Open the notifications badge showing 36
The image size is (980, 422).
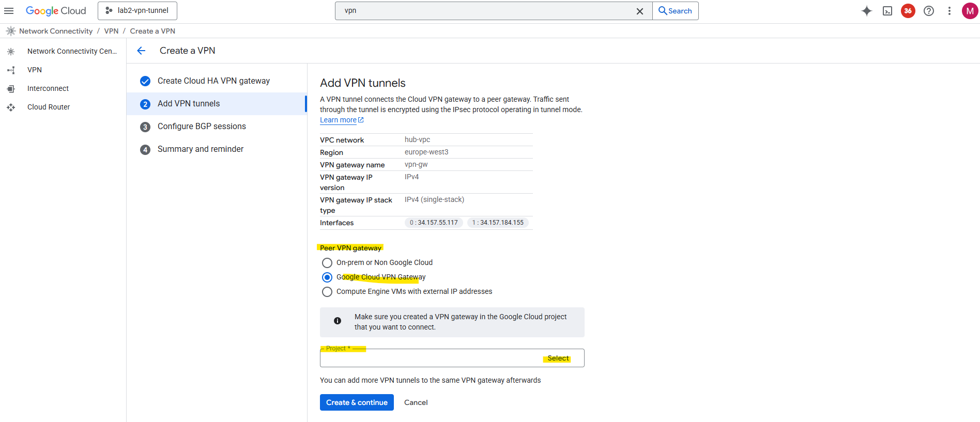tap(908, 11)
